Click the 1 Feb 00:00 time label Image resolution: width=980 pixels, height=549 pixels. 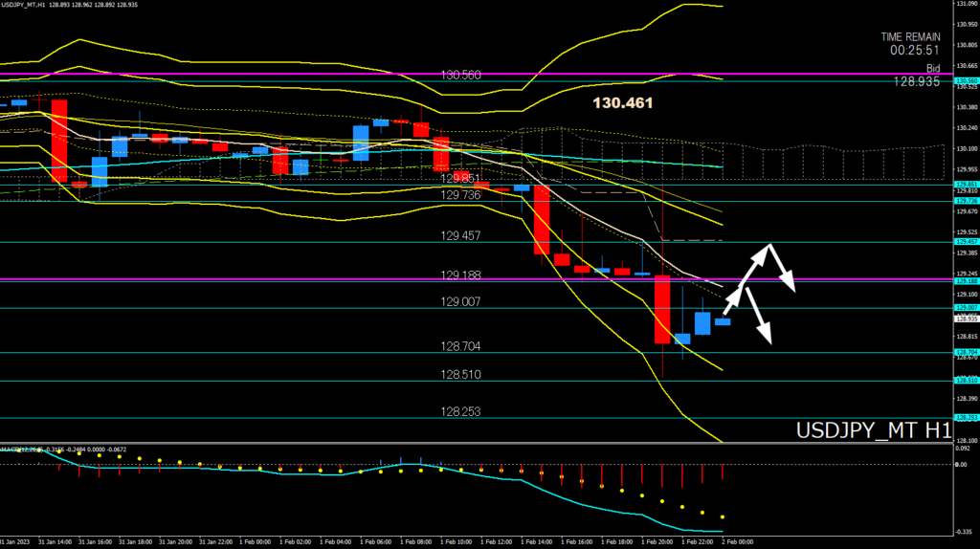[255, 542]
